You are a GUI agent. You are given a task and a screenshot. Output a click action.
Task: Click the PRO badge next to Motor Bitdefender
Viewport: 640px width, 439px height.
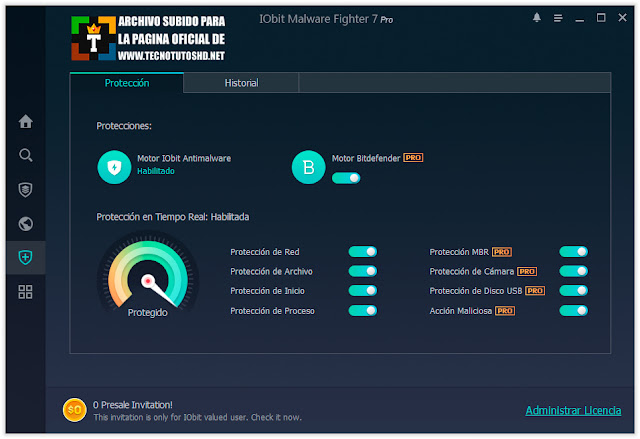coord(413,157)
